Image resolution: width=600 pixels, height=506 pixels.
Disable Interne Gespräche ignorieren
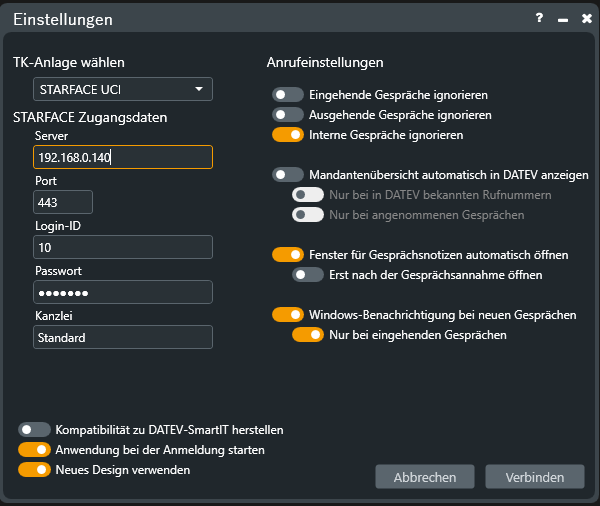pyautogui.click(x=288, y=135)
